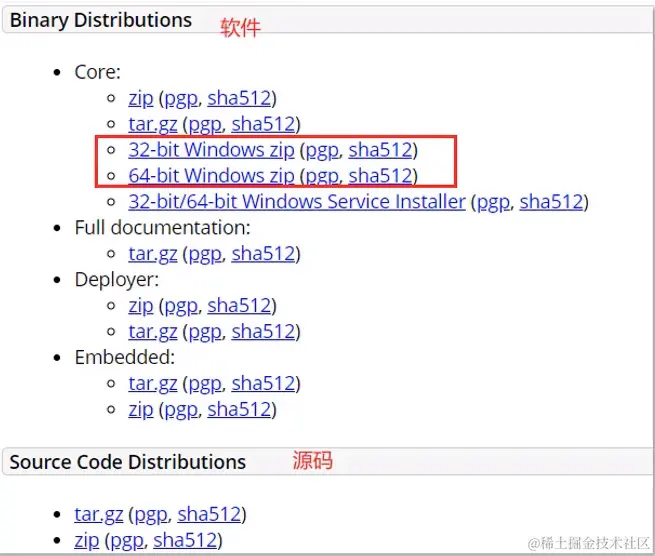
Task: Open sha512 for Embedded tar.gz
Action: click(263, 383)
